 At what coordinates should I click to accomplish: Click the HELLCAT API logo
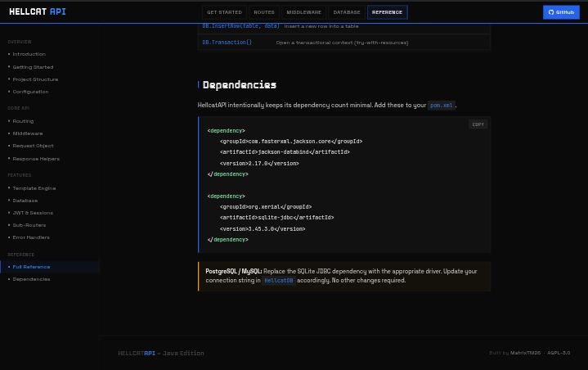38,11
